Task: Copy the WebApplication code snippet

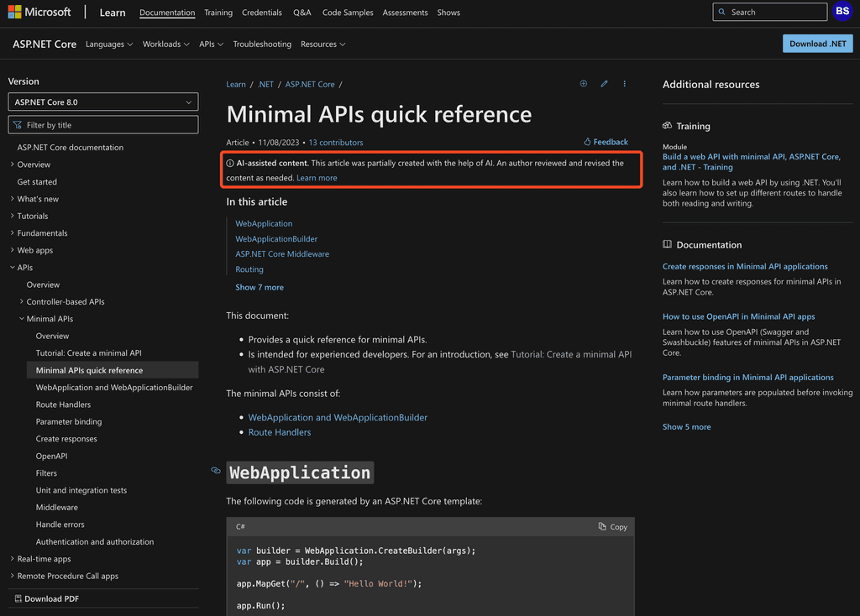Action: click(612, 526)
